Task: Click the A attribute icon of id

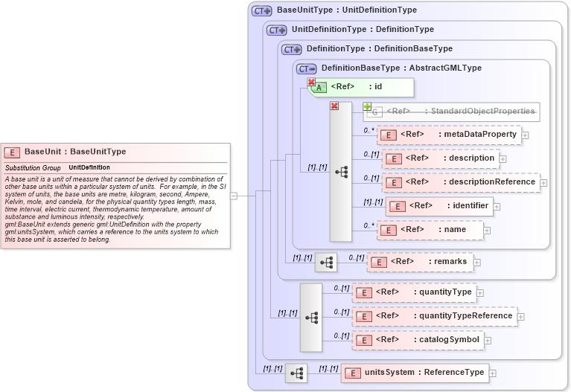Action: (x=319, y=88)
